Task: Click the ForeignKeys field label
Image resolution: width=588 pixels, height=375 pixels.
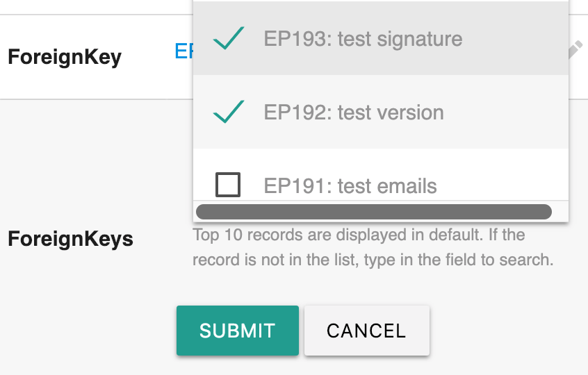Action: coord(70,240)
